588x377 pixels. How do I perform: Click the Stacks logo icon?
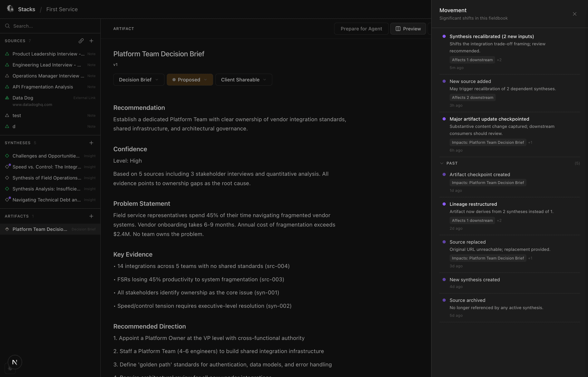(x=10, y=9)
